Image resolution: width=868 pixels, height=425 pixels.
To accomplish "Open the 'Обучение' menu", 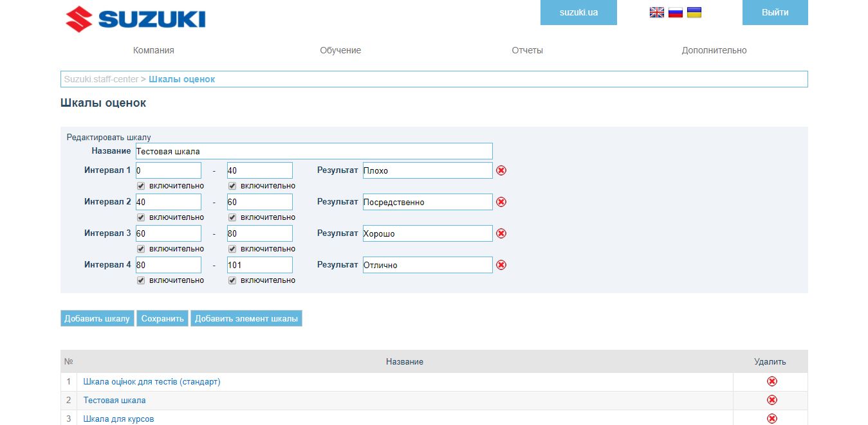I will tap(340, 50).
